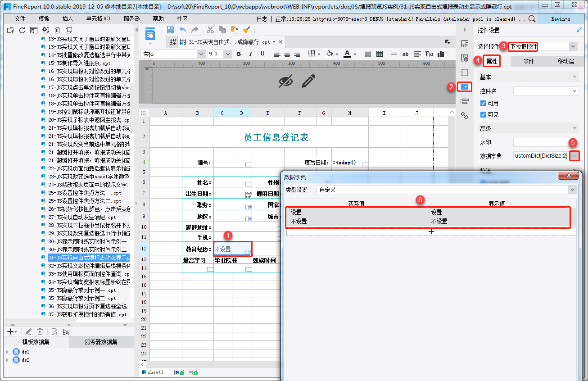Open the widget settings panel icon

click(x=465, y=86)
